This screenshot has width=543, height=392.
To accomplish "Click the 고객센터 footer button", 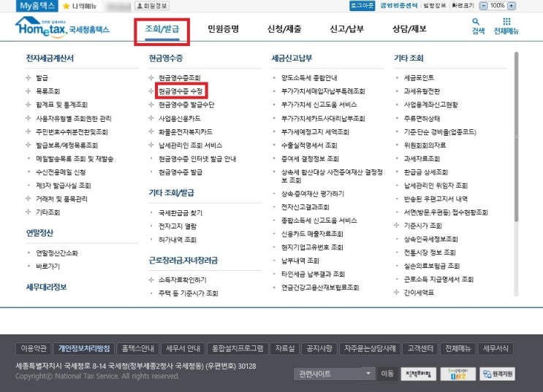I will click(420, 348).
